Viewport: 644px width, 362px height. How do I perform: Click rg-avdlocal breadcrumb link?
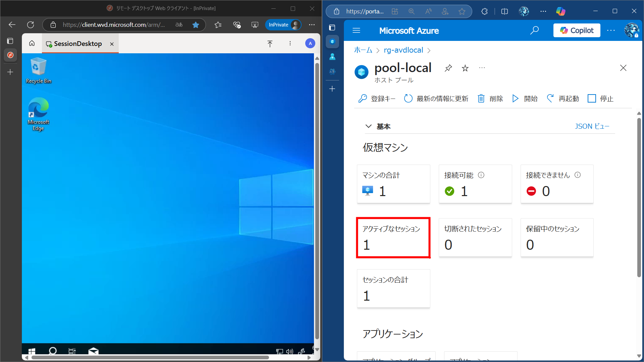(403, 50)
